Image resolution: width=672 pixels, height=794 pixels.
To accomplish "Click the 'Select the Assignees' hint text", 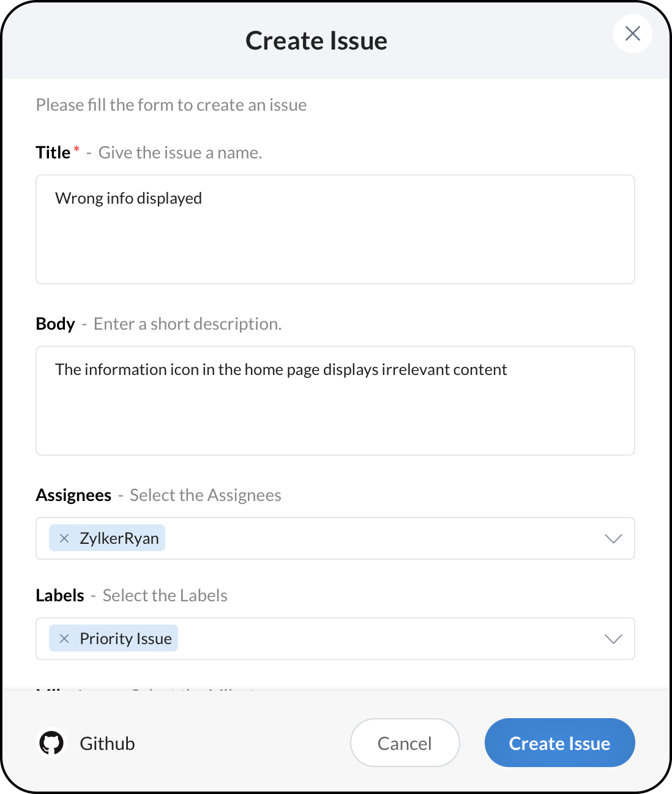I will [x=206, y=495].
